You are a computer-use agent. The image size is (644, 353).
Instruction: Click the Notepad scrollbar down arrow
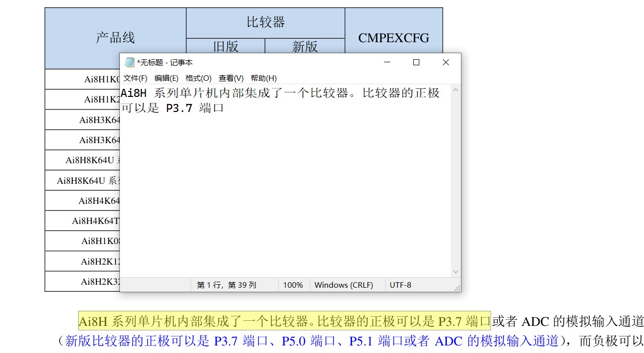(455, 272)
